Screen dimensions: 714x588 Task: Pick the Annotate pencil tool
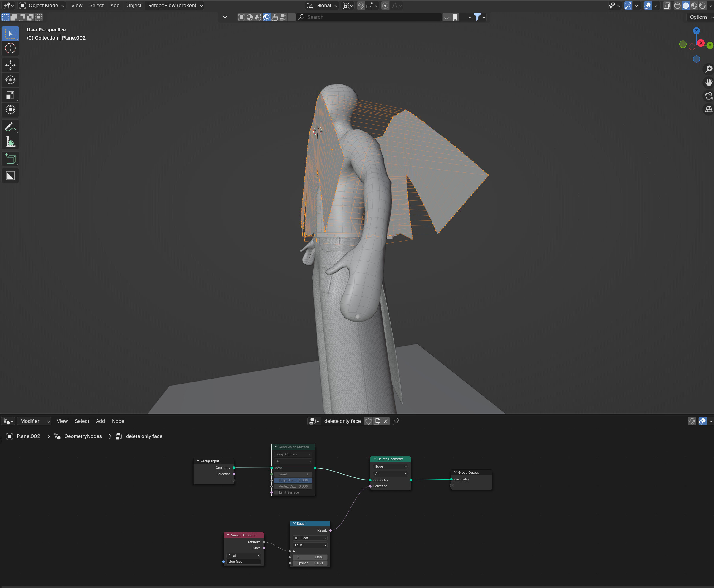coord(10,127)
